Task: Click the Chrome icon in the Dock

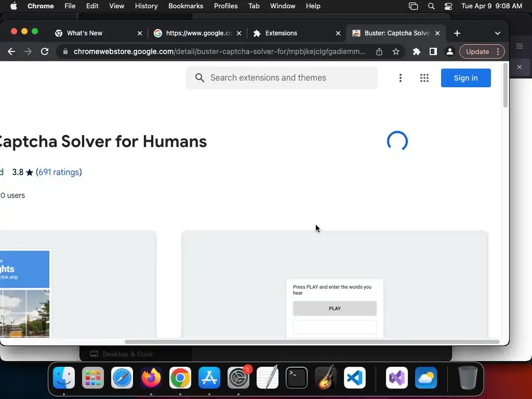Action: click(180, 378)
